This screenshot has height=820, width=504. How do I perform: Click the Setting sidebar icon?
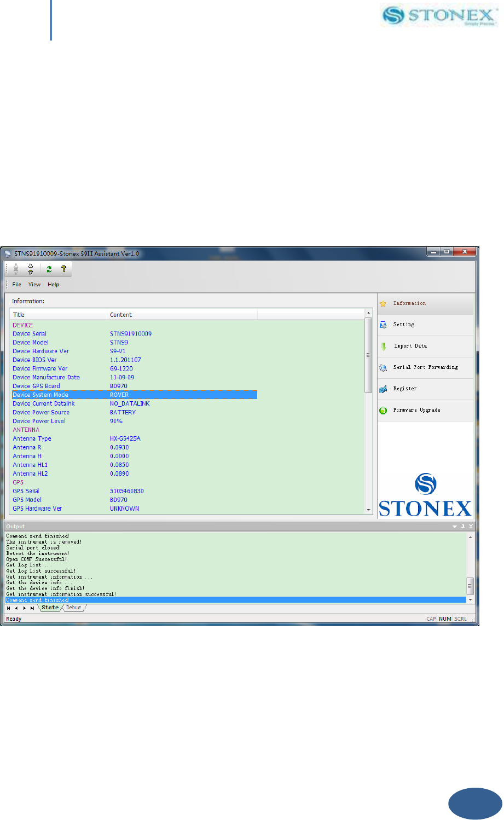(x=383, y=325)
